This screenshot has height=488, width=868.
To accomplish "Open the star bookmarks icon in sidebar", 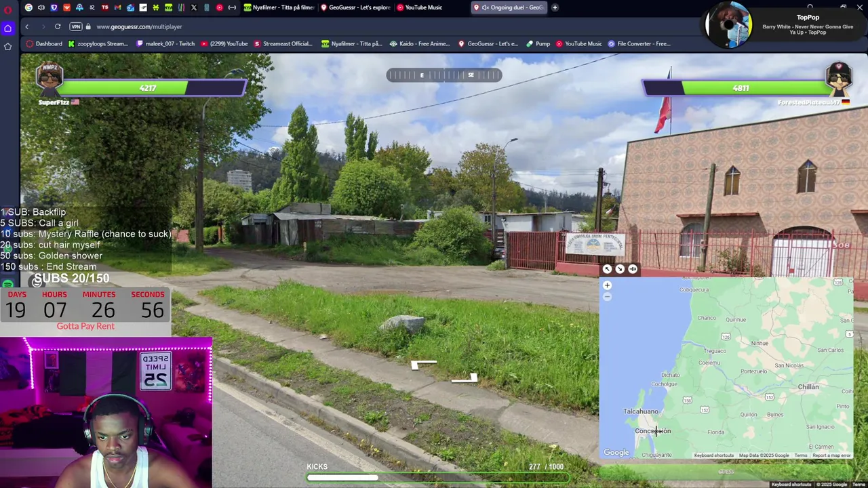I will pyautogui.click(x=7, y=46).
